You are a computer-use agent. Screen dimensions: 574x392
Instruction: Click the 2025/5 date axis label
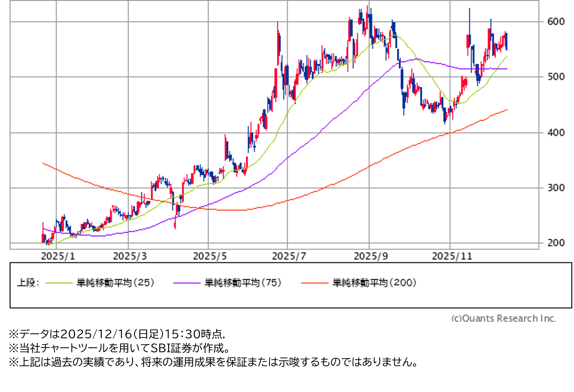[x=210, y=256]
